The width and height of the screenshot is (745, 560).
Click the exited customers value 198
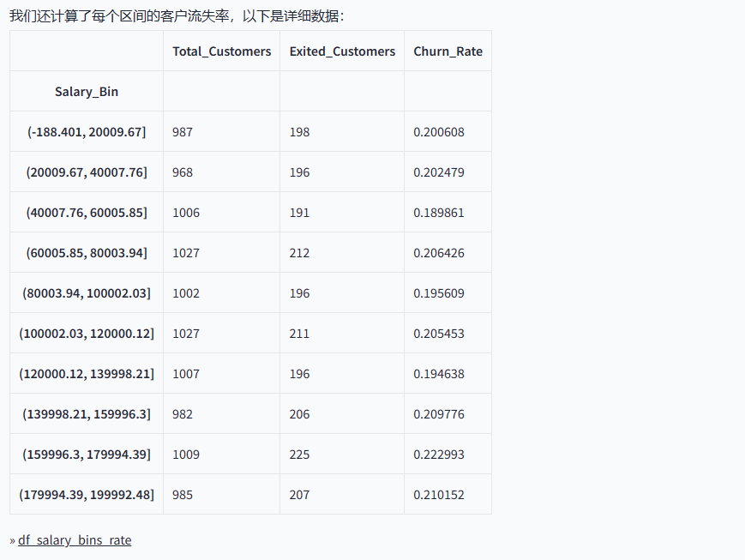299,132
